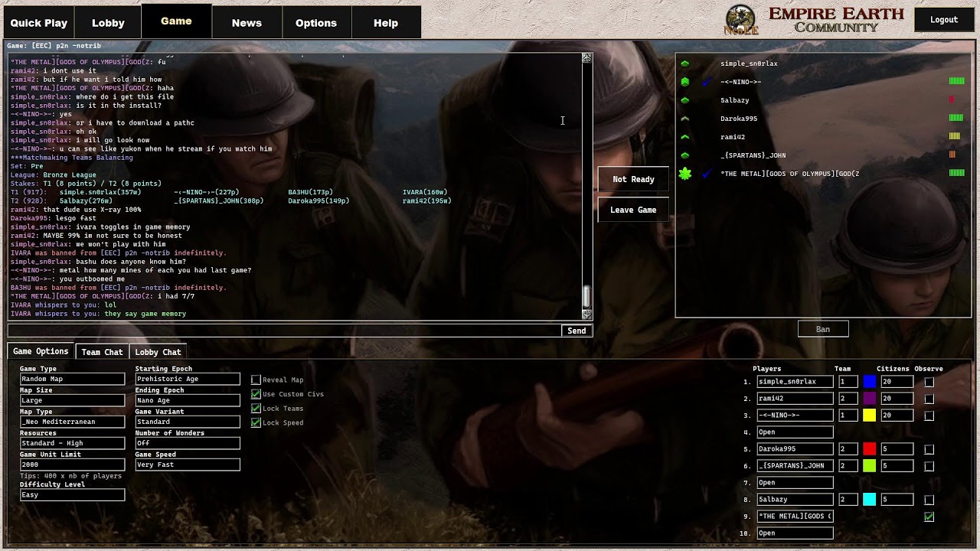This screenshot has width=980, height=551.
Task: Click the Game Unit Limit field (2000)
Action: point(72,465)
